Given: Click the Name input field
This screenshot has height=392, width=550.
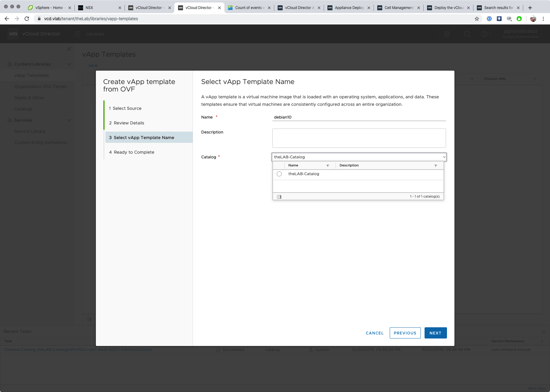Looking at the screenshot, I should click(359, 117).
